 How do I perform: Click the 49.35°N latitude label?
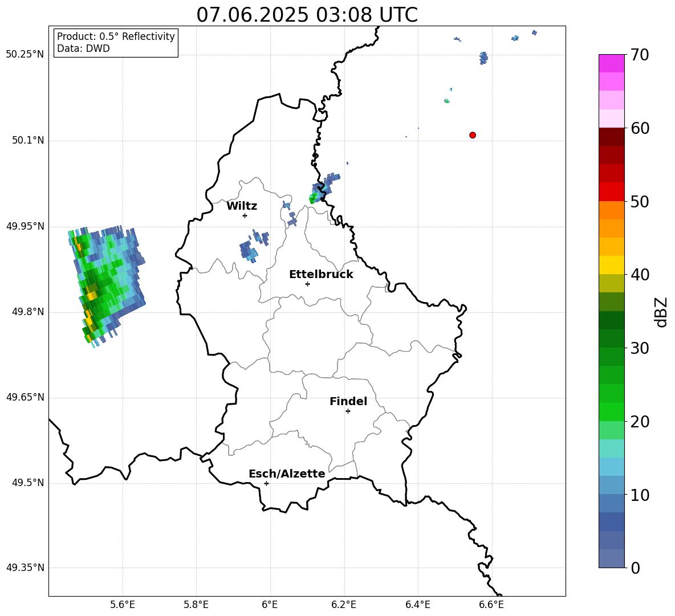25,568
